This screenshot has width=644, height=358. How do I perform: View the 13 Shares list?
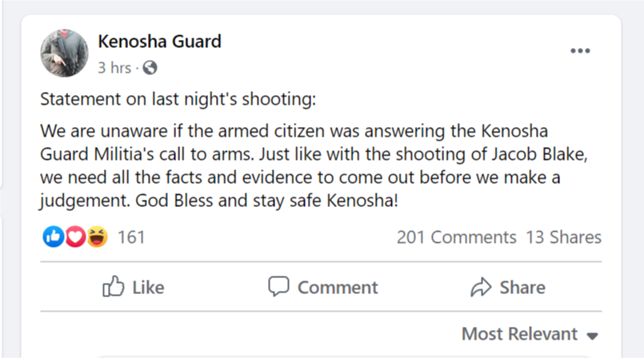pyautogui.click(x=563, y=237)
